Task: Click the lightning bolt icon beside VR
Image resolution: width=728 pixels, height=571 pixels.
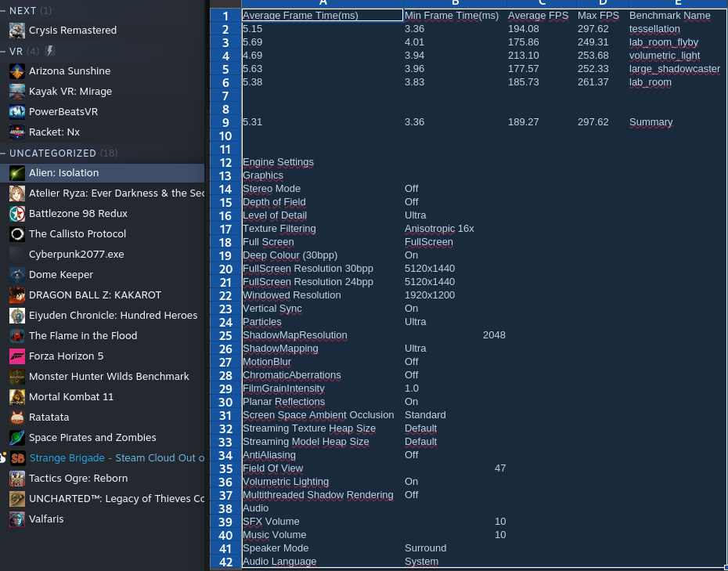Action: pyautogui.click(x=50, y=51)
